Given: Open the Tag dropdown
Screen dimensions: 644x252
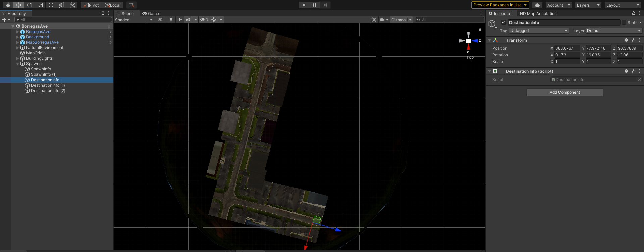Looking at the screenshot, I should click(539, 31).
